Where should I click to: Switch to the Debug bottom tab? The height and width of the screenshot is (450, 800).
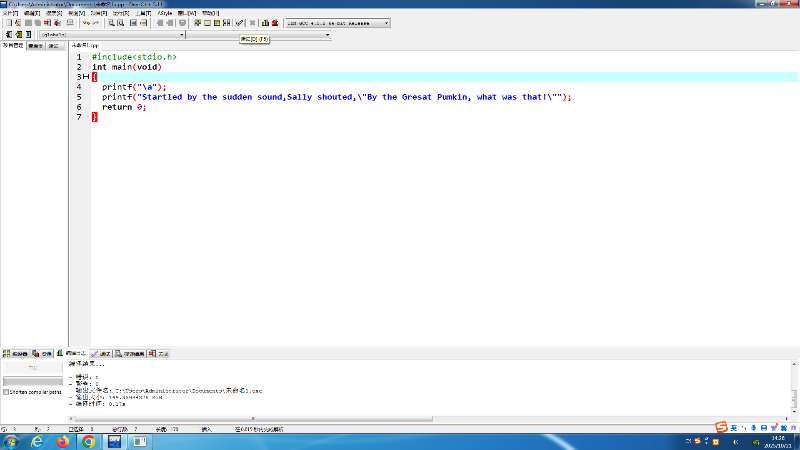pyautogui.click(x=101, y=353)
